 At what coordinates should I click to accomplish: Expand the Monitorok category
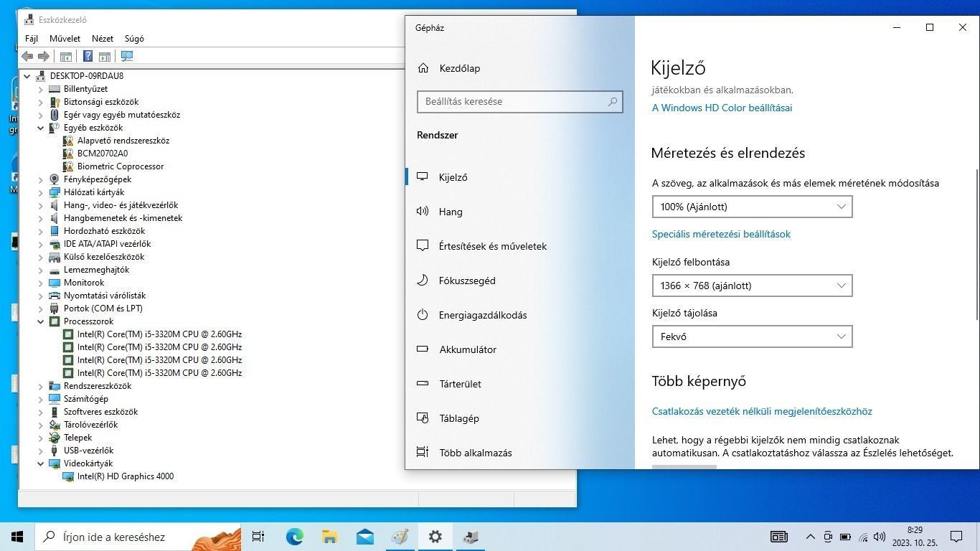tap(41, 283)
